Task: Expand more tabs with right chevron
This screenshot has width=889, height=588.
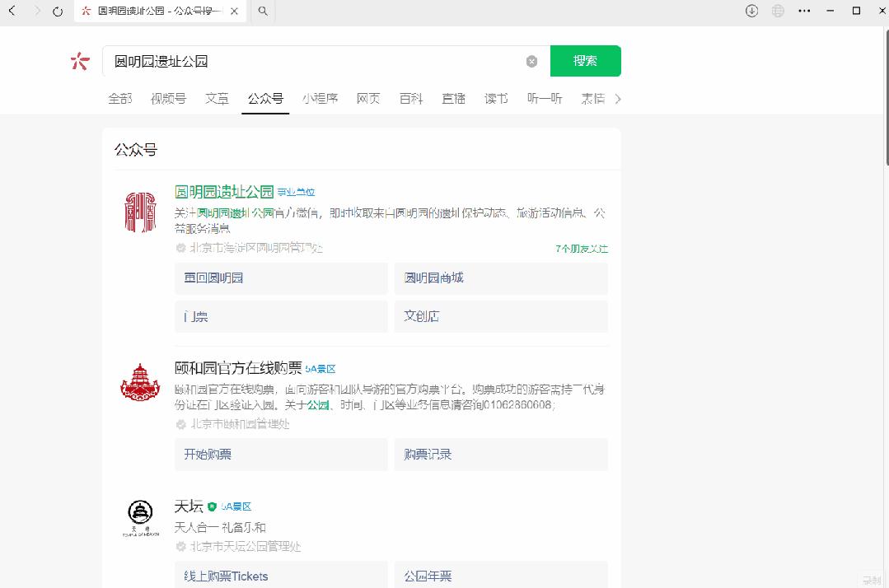Action: pyautogui.click(x=617, y=99)
